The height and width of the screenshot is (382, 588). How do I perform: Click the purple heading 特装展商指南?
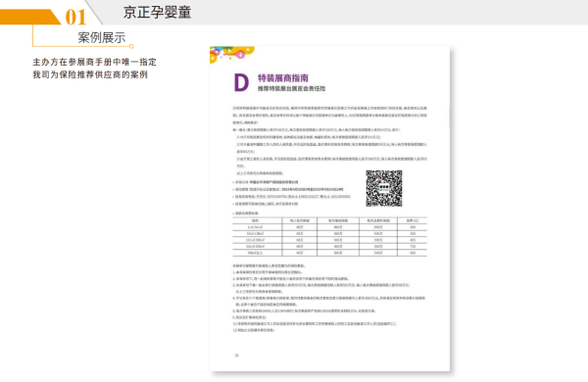point(283,78)
